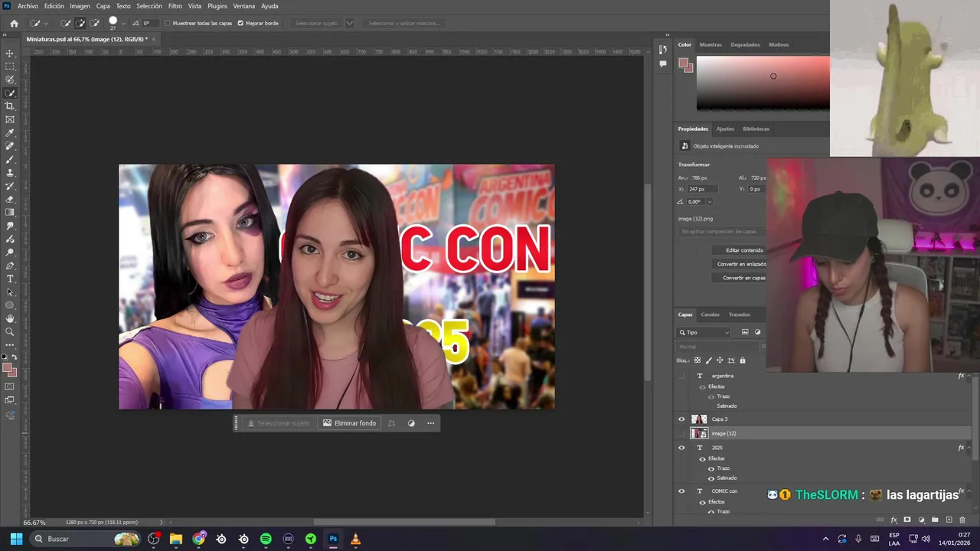Image resolution: width=980 pixels, height=551 pixels.
Task: Open the layer filter Tipo dropdown
Action: [x=704, y=332]
